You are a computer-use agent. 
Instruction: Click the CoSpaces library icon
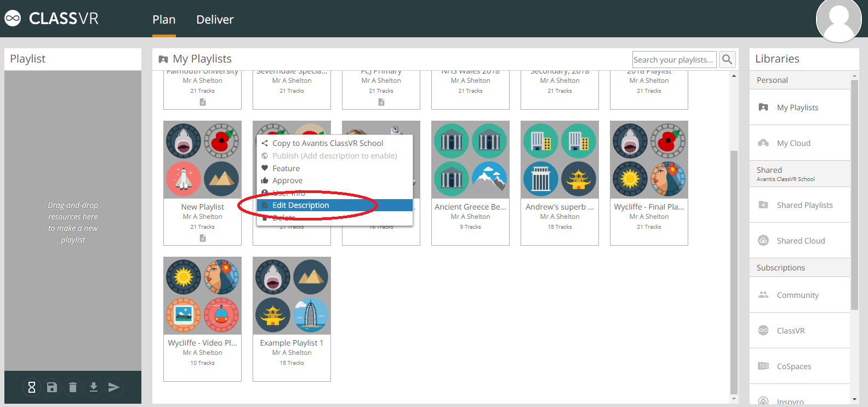[x=763, y=366]
